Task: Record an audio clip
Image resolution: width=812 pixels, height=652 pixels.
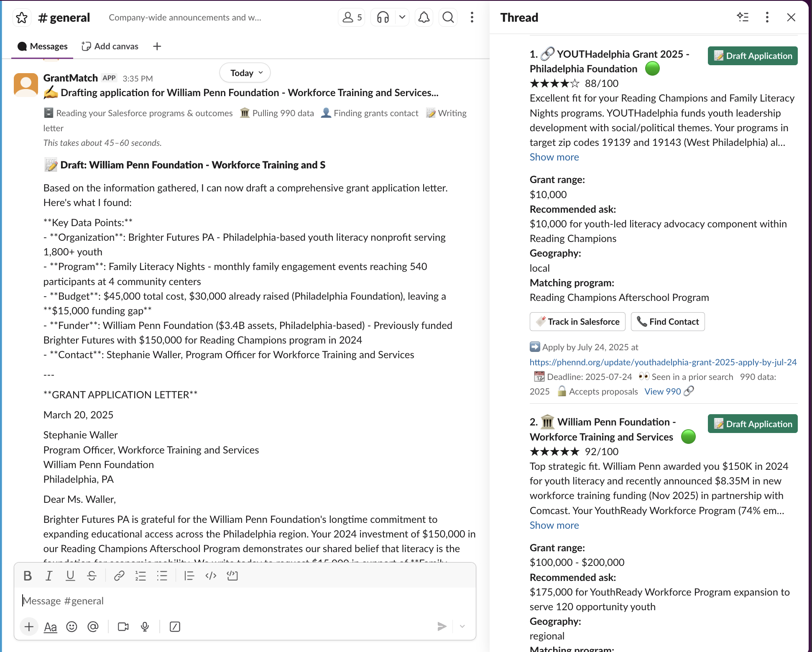Action: coord(145,627)
